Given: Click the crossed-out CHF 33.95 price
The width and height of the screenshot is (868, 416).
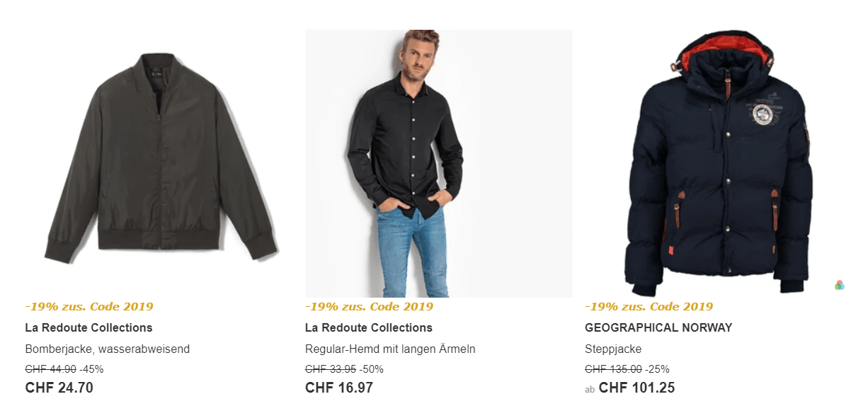Looking at the screenshot, I should click(x=331, y=369).
